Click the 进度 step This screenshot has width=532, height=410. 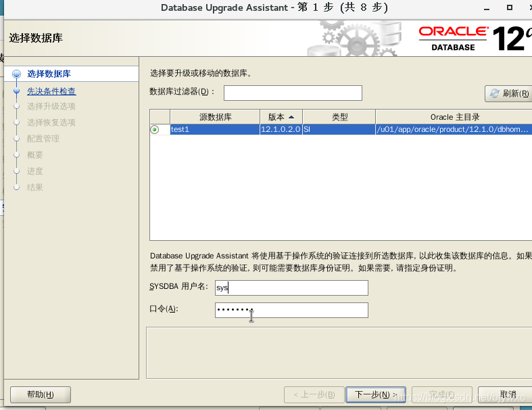point(35,171)
